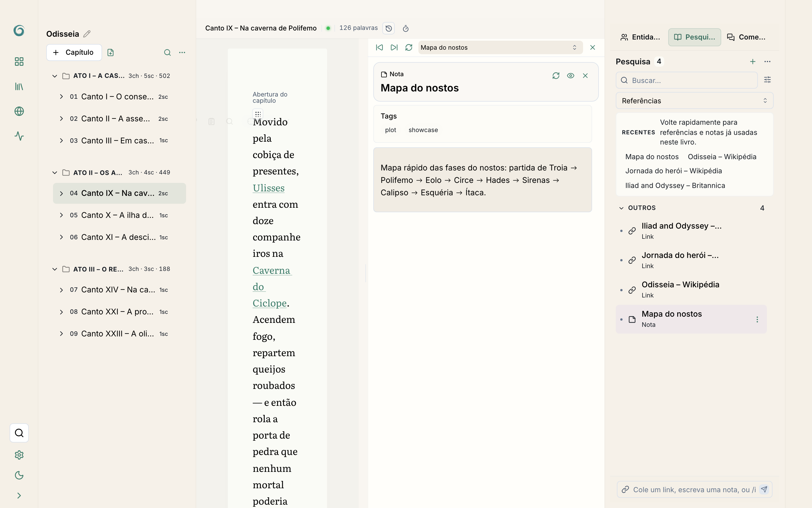Click the search button at sidebar bottom
The height and width of the screenshot is (508, 812).
19,433
